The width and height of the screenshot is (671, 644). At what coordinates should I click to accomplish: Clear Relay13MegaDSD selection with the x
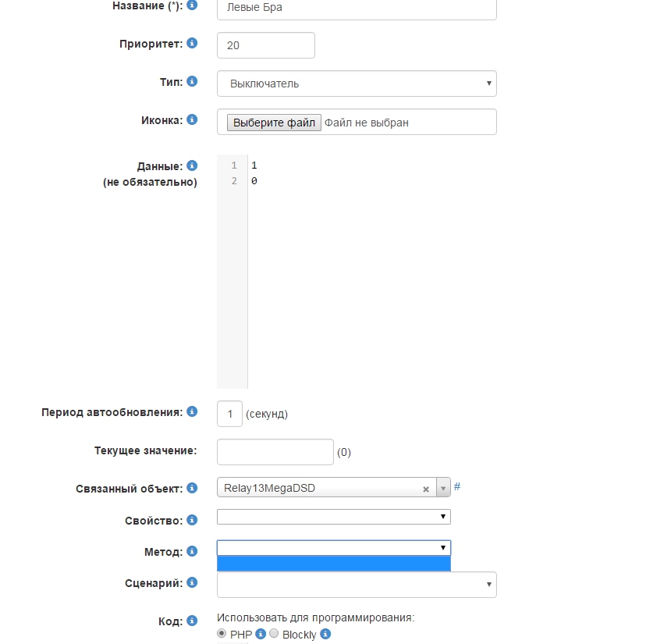[x=426, y=489]
